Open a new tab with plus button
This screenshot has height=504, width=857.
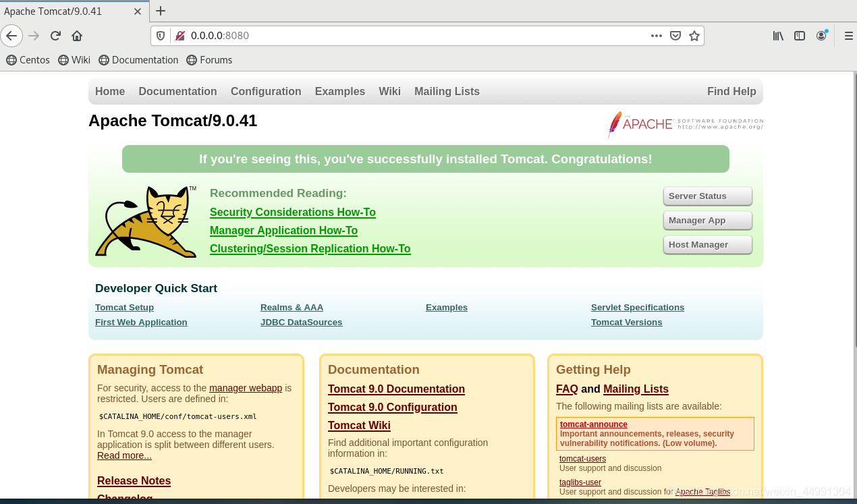[161, 11]
